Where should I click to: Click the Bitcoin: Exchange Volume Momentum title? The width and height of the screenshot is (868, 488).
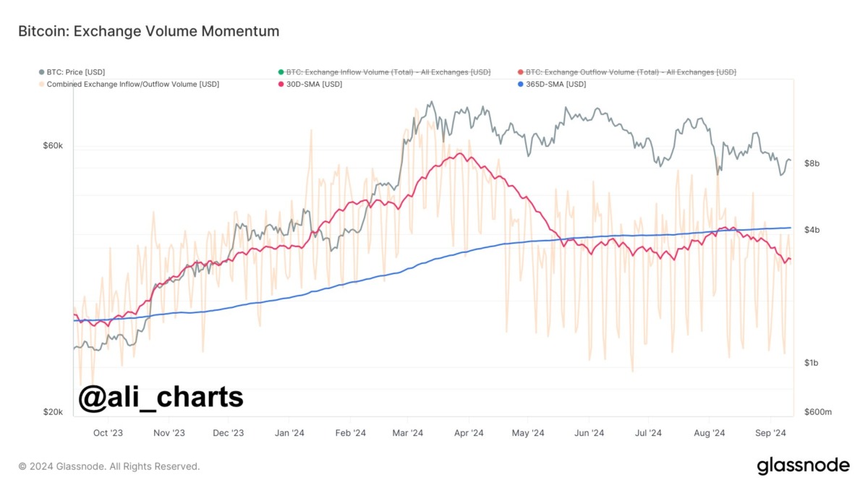pyautogui.click(x=148, y=32)
